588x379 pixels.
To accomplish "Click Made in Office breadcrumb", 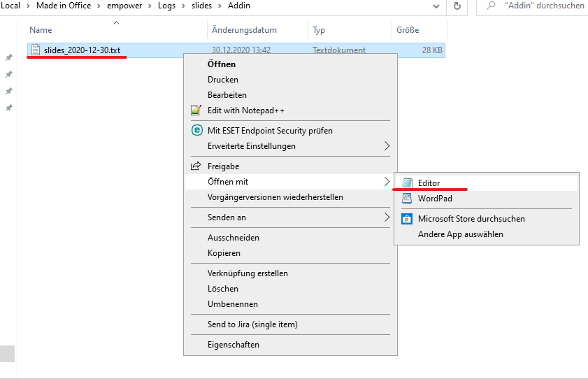I will pos(64,6).
